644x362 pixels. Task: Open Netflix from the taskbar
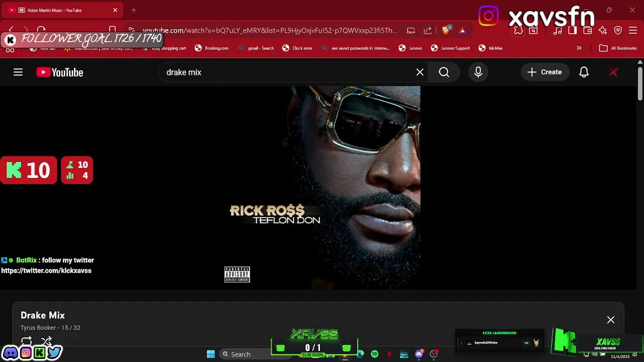coord(389,354)
